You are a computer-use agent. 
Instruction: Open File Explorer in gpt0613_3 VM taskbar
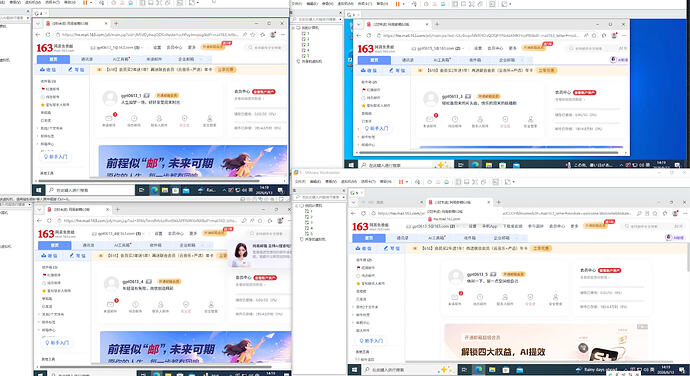pos(489,165)
